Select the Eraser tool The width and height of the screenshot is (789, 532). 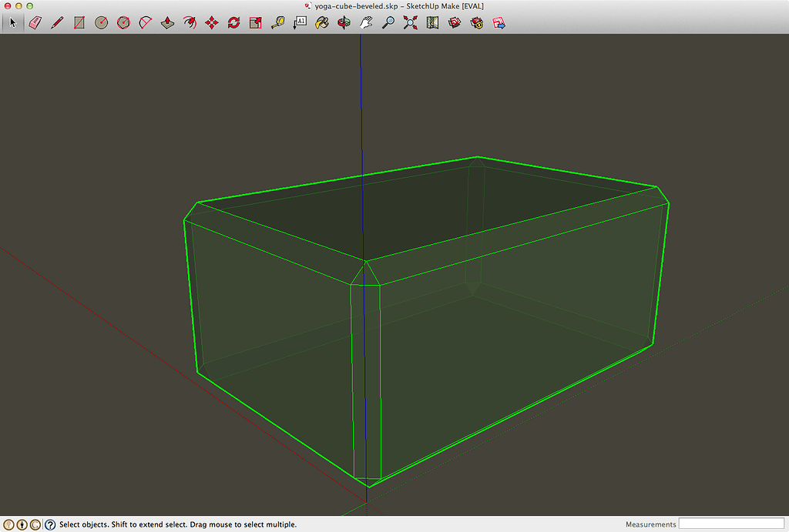coord(34,22)
